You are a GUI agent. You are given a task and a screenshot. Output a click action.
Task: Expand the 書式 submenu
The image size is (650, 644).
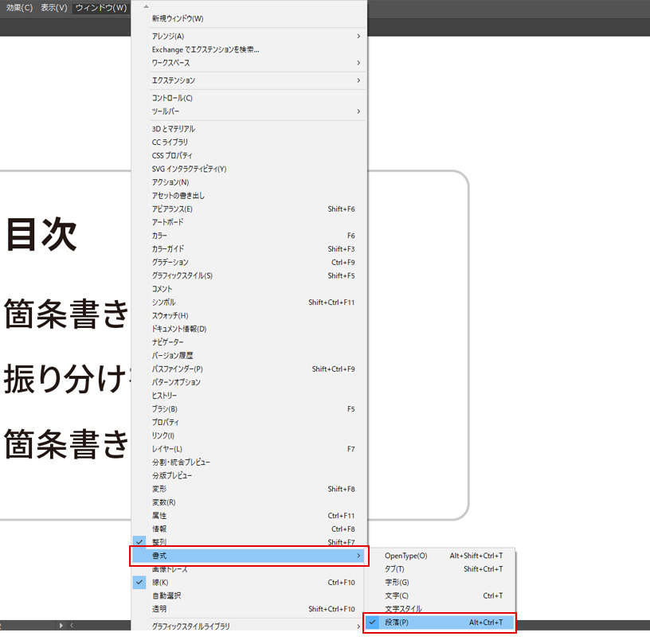point(249,556)
